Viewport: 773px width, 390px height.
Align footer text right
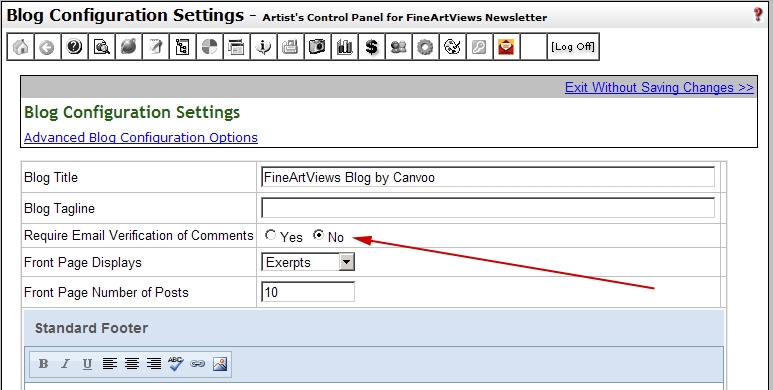pos(154,364)
